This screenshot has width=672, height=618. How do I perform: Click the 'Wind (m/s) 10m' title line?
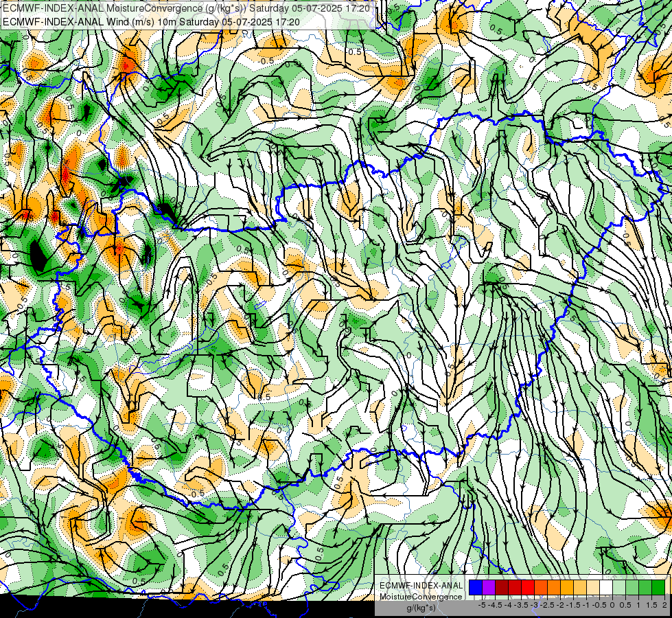click(x=151, y=22)
